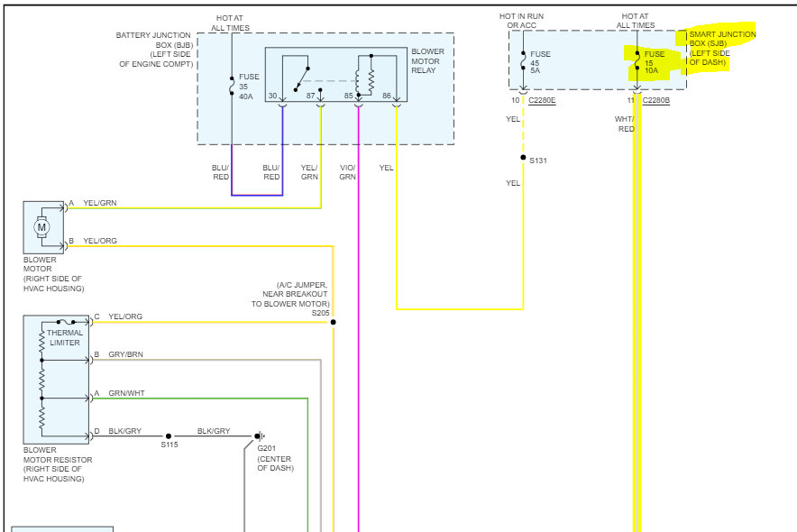Click the S131 splice label
The width and height of the screenshot is (797, 532).
537,161
